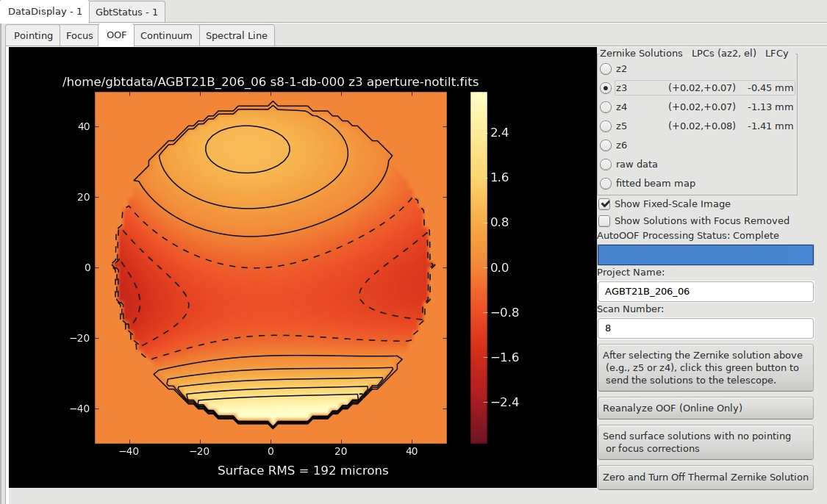Click the LFCy column header

tap(776, 53)
